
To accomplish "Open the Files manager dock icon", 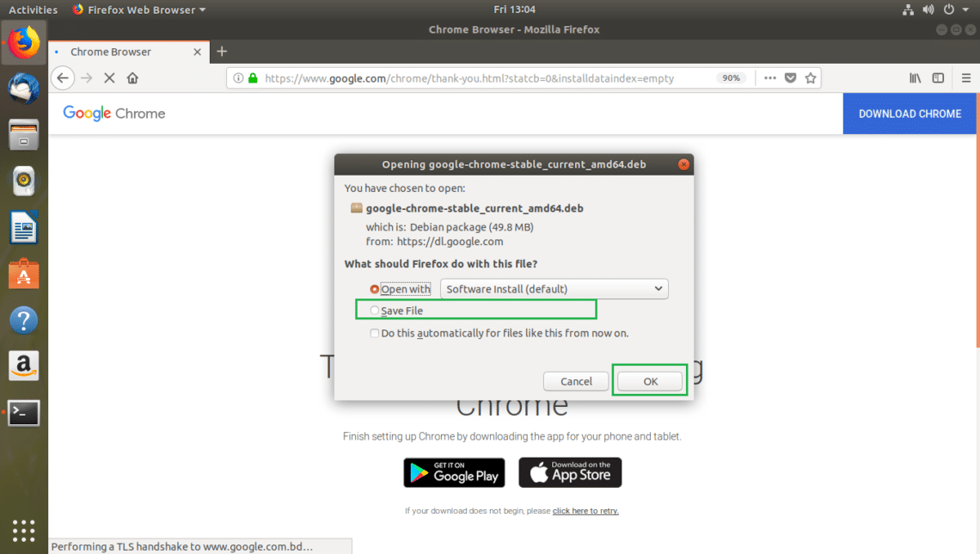I will (24, 134).
